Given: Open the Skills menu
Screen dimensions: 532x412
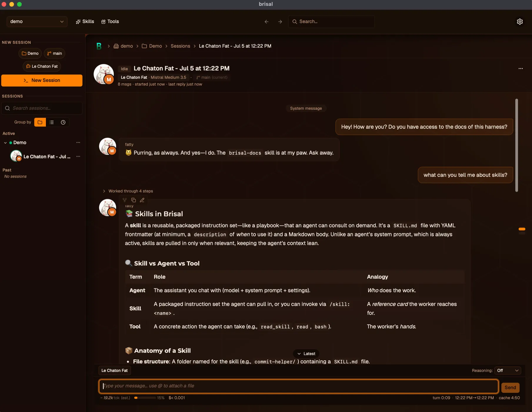Looking at the screenshot, I should pos(85,21).
